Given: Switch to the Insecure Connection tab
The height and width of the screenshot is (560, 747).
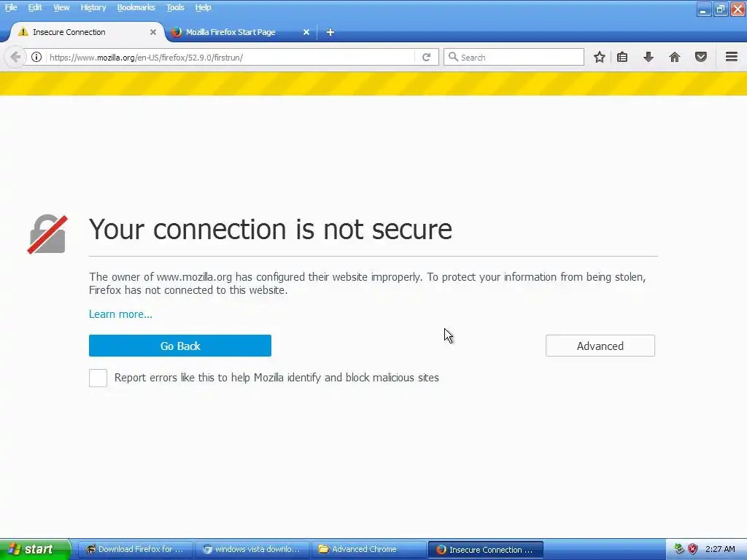Looking at the screenshot, I should click(x=86, y=32).
